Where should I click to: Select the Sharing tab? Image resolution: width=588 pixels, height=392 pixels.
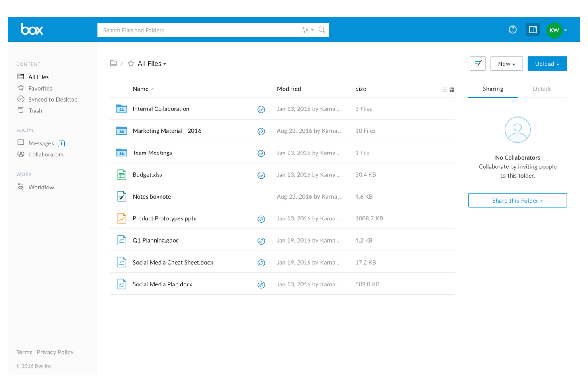pos(493,89)
